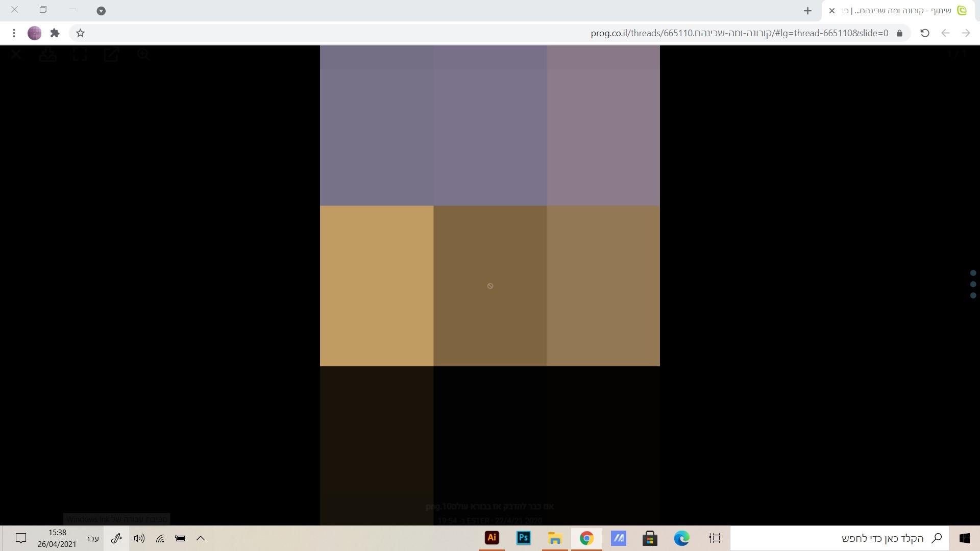Open Adobe Illustrator from the taskbar
Viewport: 980px width, 551px height.
point(492,538)
